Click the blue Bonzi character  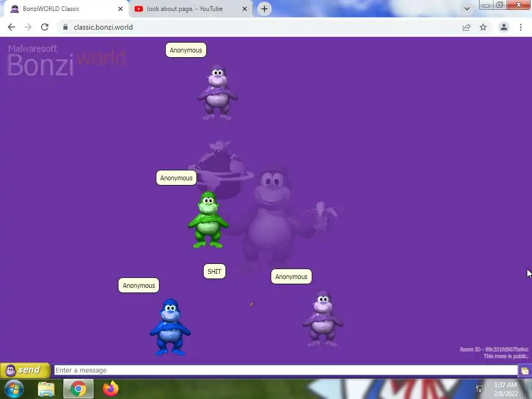tap(170, 327)
